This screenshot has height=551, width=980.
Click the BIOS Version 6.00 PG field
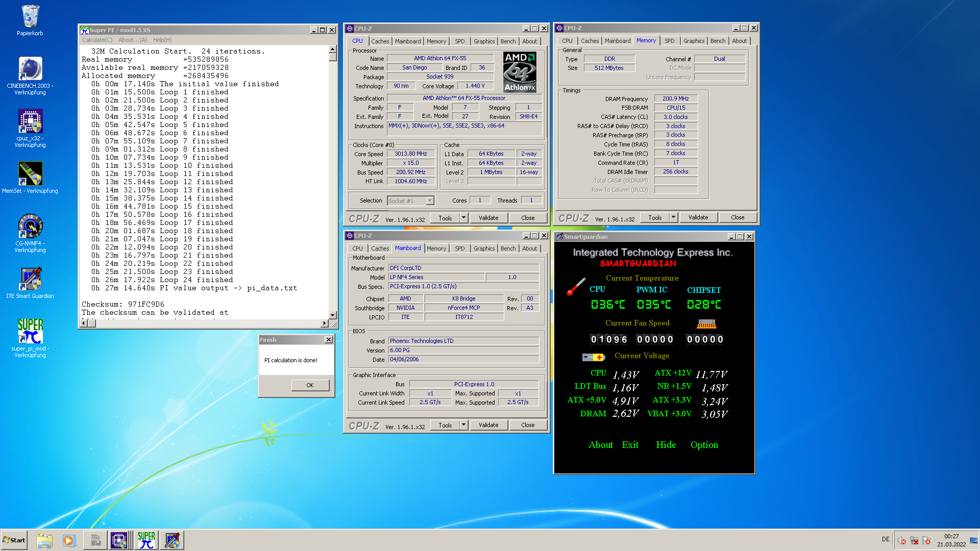click(x=463, y=350)
